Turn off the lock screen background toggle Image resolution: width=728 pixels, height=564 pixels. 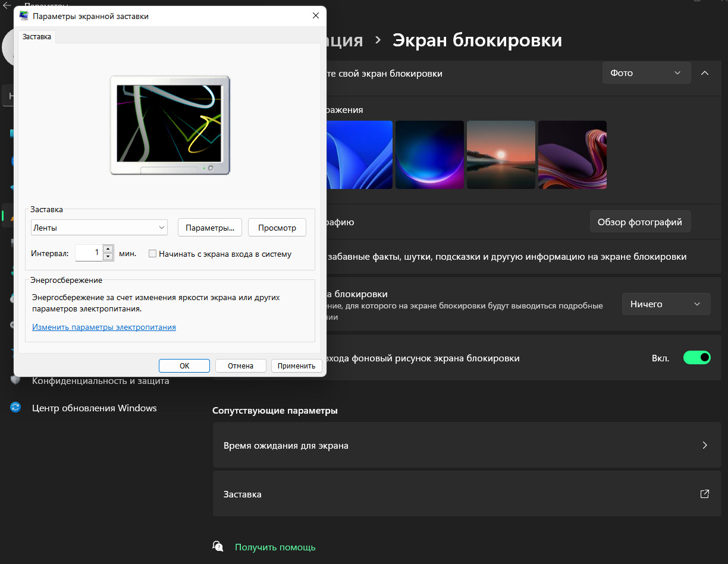pyautogui.click(x=696, y=358)
